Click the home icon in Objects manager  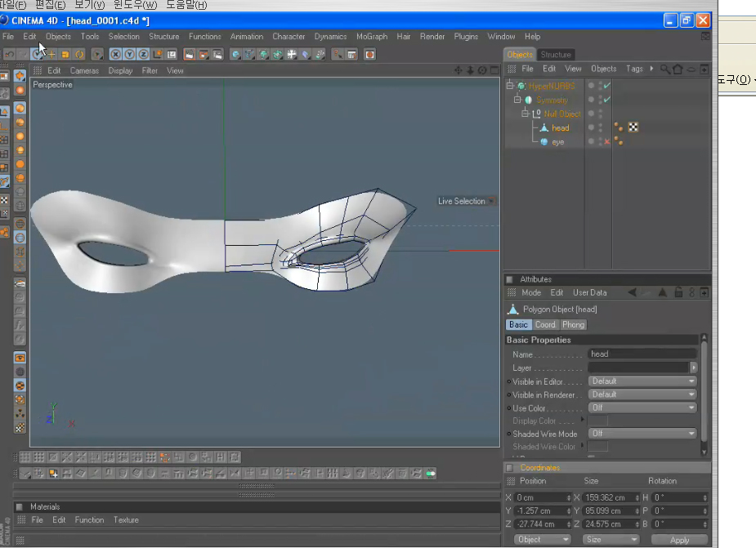(678, 69)
